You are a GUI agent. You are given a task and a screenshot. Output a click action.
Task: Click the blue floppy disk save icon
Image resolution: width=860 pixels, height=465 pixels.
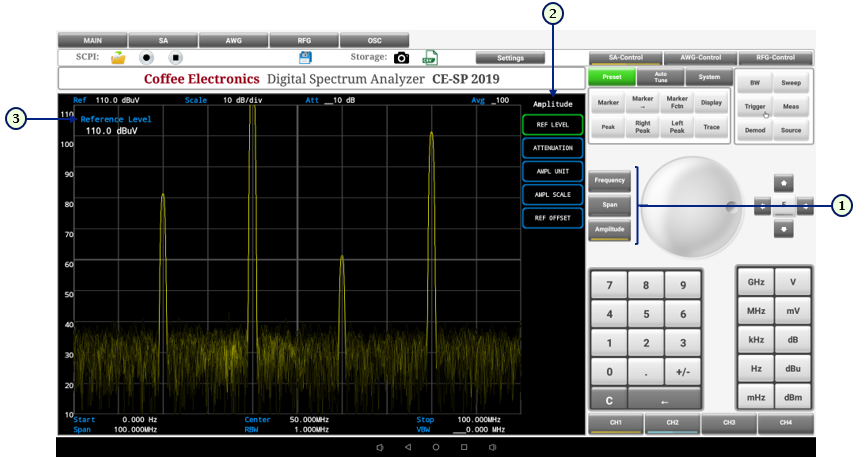coord(306,58)
